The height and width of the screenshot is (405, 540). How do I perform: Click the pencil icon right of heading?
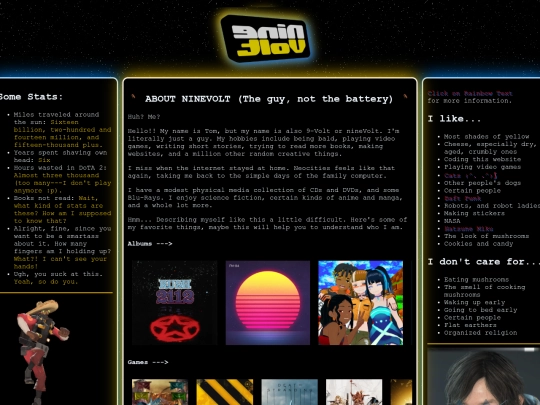pos(405,96)
